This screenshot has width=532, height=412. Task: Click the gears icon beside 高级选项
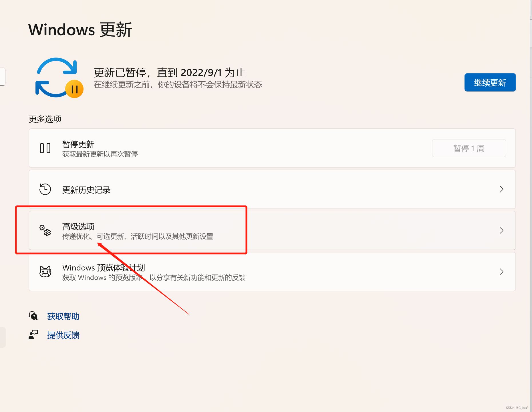tap(45, 230)
